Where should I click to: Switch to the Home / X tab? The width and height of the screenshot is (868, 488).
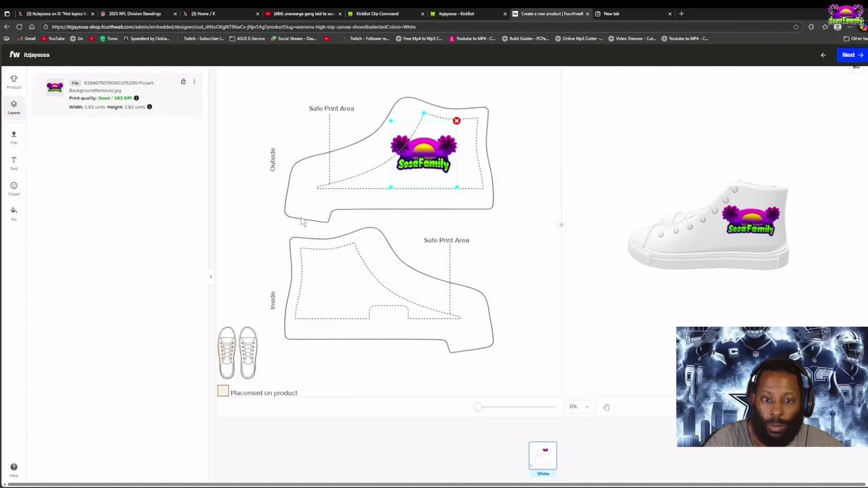(221, 14)
